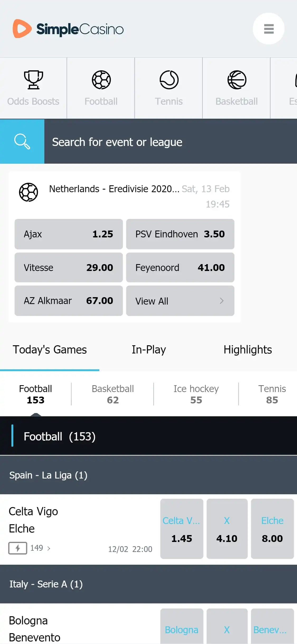Tap the search magnifier icon

(22, 141)
